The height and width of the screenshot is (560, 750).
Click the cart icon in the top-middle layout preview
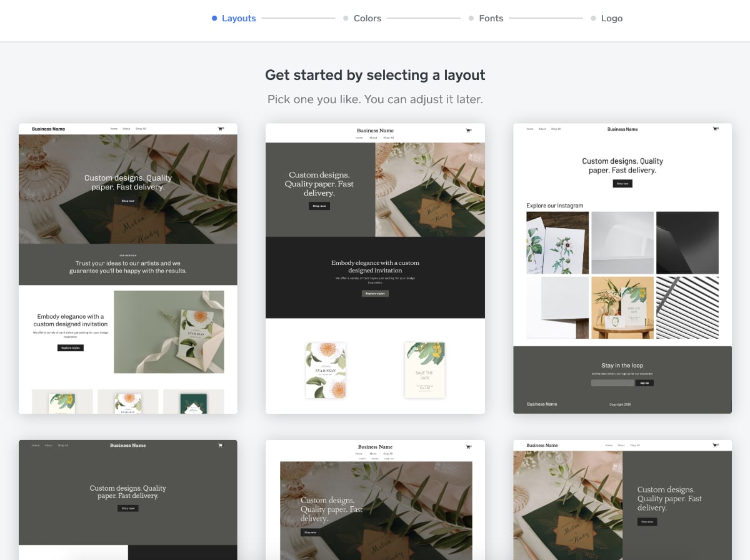(468, 131)
